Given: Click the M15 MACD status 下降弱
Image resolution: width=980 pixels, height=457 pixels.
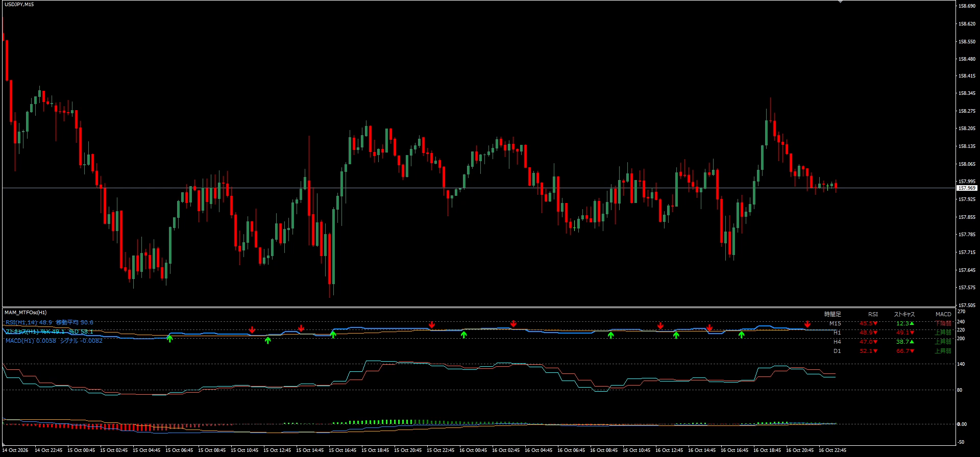Looking at the screenshot, I should [x=943, y=323].
